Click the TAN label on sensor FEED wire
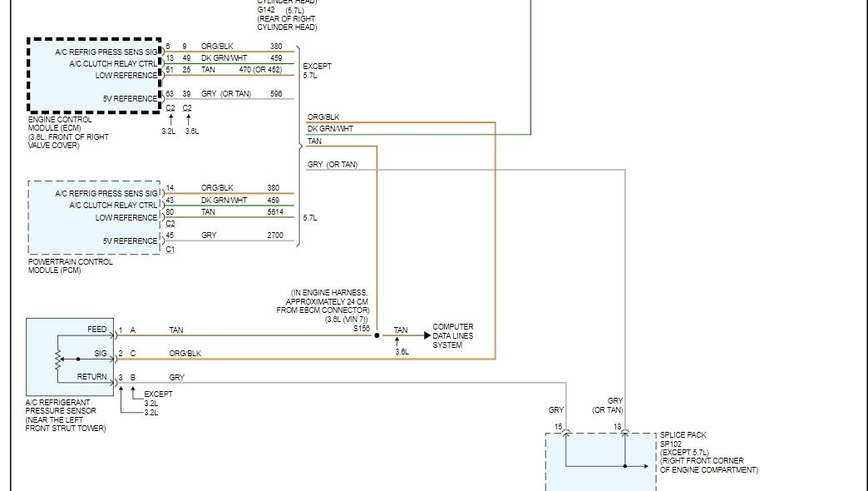 click(176, 330)
